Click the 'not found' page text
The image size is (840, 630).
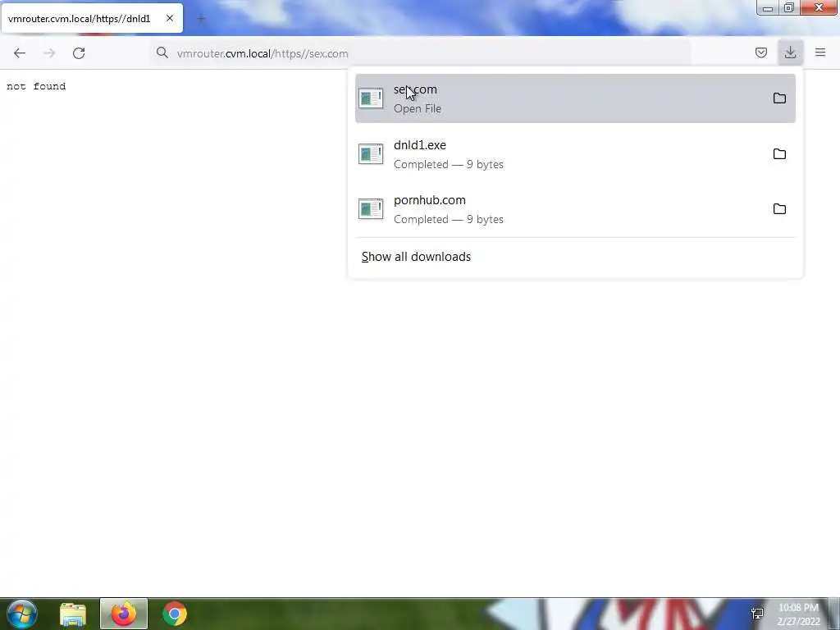coord(36,86)
